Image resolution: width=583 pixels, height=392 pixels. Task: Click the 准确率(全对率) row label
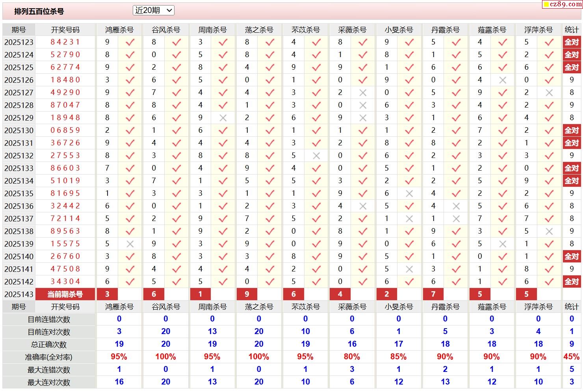tap(49, 357)
